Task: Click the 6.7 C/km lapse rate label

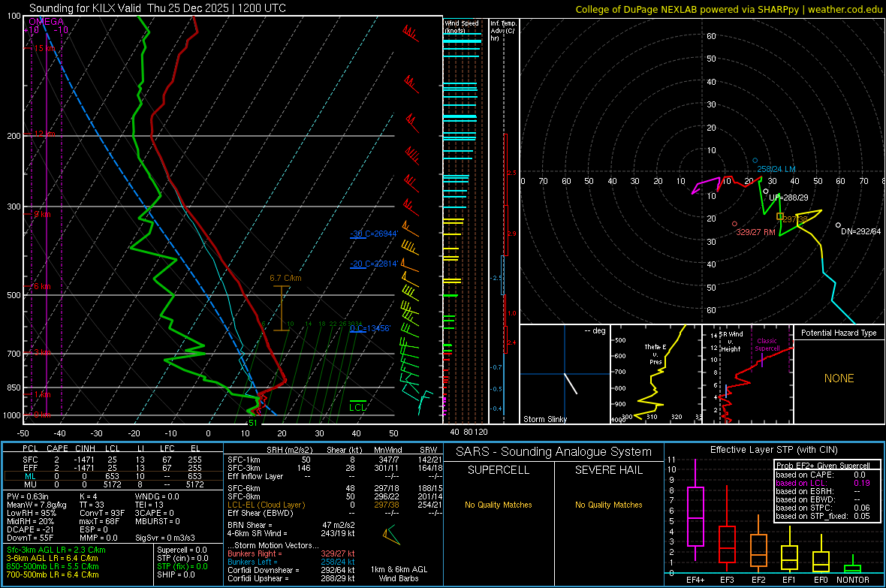Action: pyautogui.click(x=285, y=278)
